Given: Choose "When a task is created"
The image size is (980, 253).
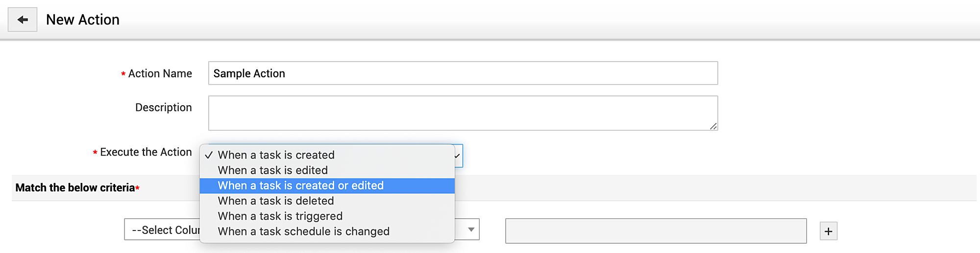Looking at the screenshot, I should pos(276,155).
